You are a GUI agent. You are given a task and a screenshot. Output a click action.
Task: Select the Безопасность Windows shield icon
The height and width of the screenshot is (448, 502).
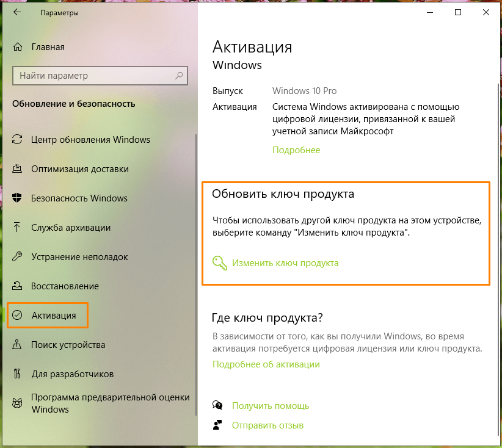pos(17,198)
